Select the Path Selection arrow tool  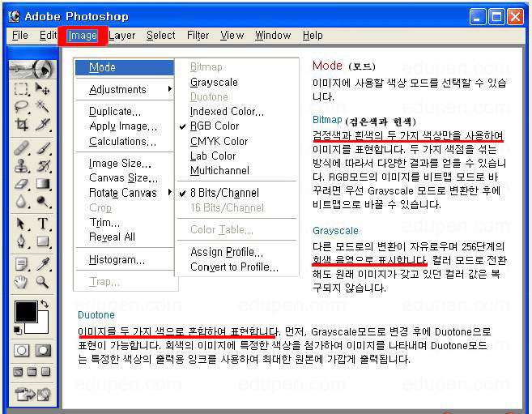[x=21, y=224]
